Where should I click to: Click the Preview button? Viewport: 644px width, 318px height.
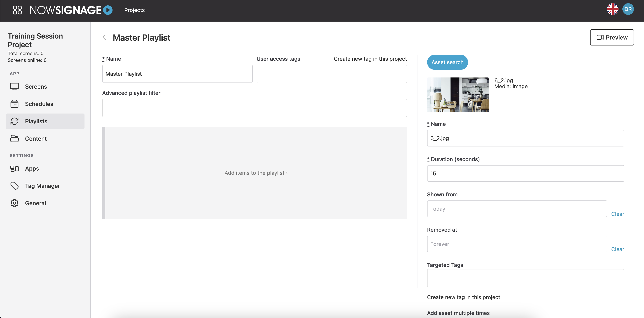[612, 37]
